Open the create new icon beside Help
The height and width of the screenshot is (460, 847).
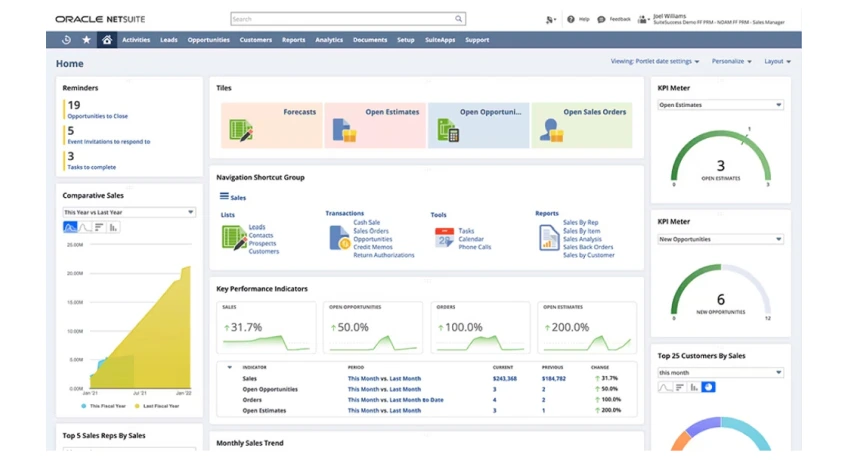coord(550,19)
